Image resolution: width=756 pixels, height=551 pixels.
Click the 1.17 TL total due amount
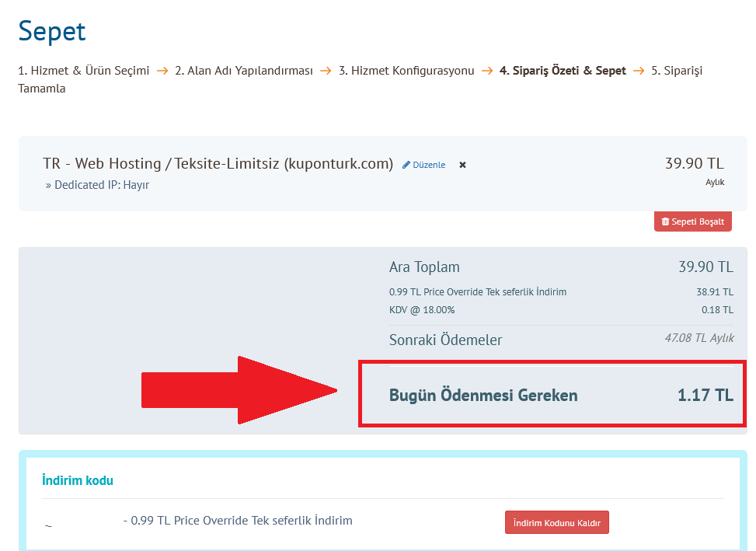[705, 396]
